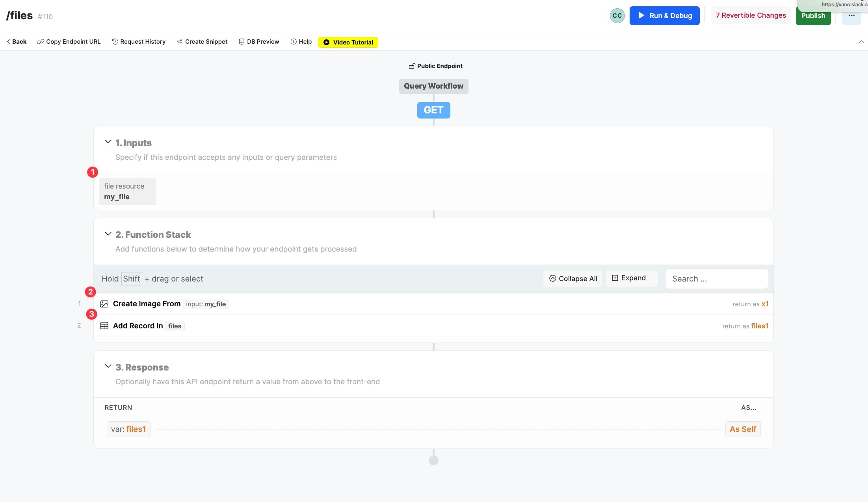Click the As Self return option

coord(743,429)
